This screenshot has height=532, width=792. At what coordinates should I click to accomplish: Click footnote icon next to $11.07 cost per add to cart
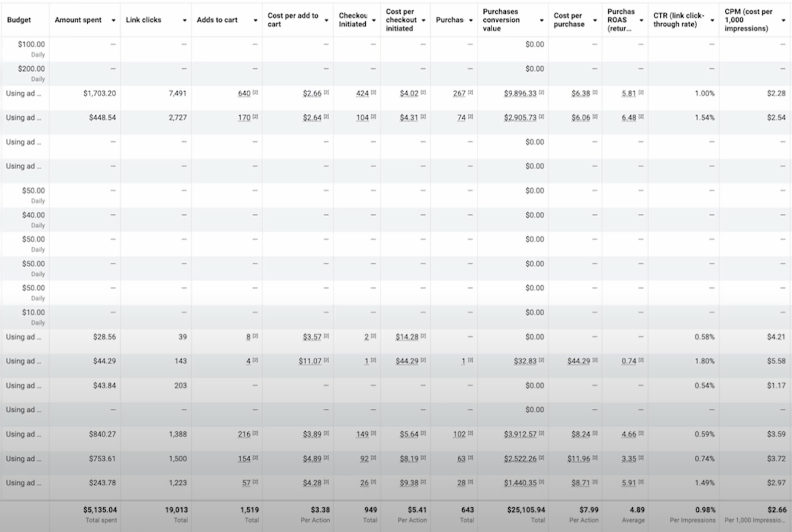click(x=326, y=360)
